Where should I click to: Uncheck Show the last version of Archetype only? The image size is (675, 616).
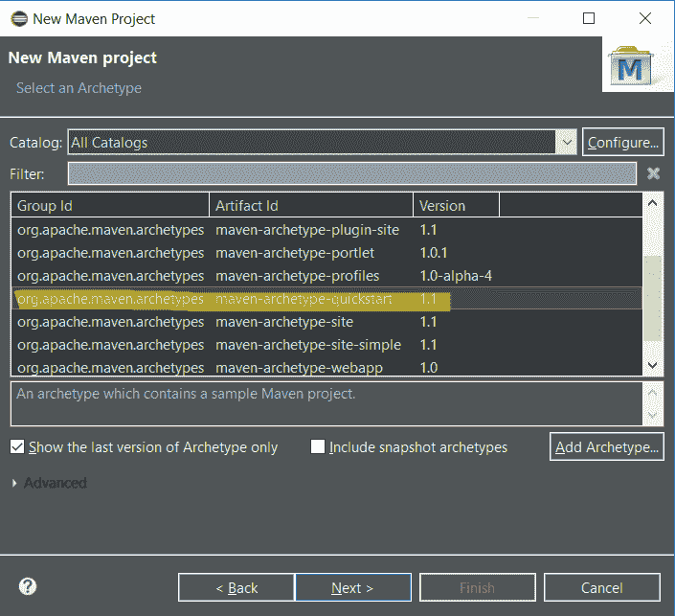click(x=17, y=446)
